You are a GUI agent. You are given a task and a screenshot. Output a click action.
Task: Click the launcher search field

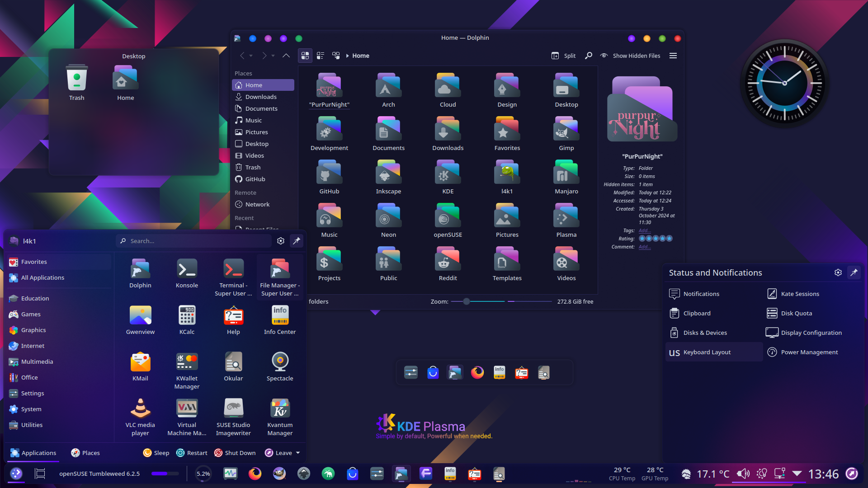193,241
